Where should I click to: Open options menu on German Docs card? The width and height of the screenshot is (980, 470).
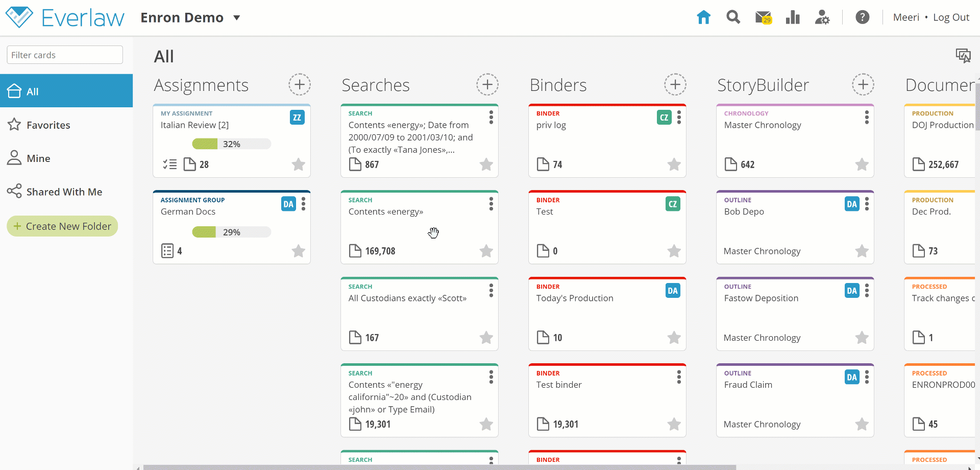click(x=303, y=204)
